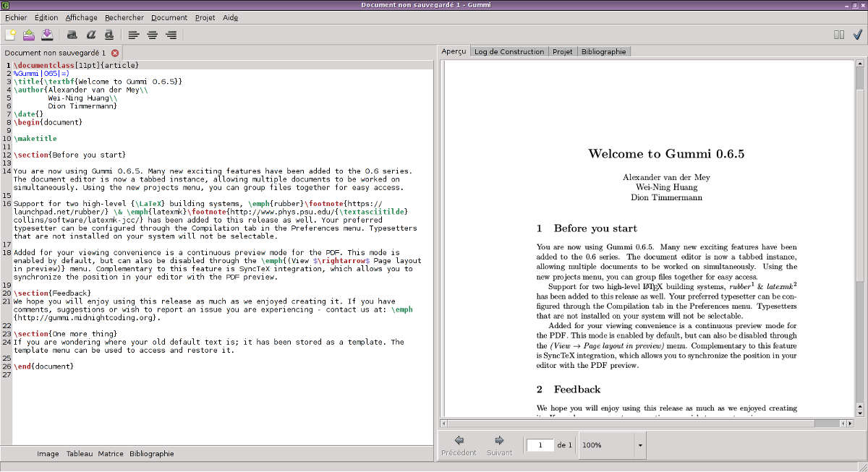Open the Rechercher menu

(124, 17)
